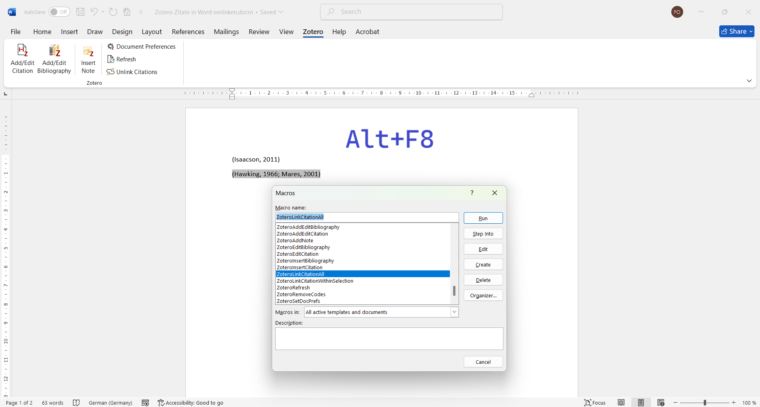Click the zoom out minus icon

(675, 403)
